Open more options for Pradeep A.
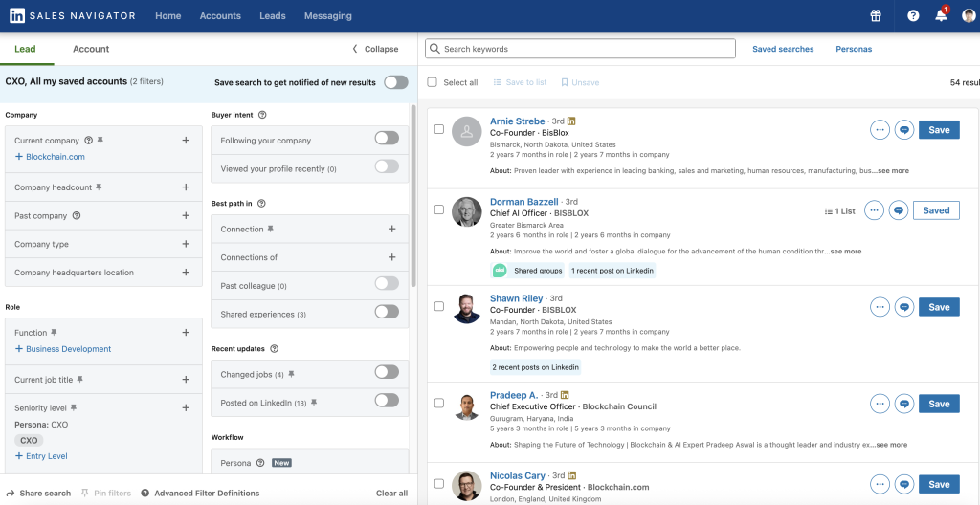This screenshot has height=505, width=980. 880,404
